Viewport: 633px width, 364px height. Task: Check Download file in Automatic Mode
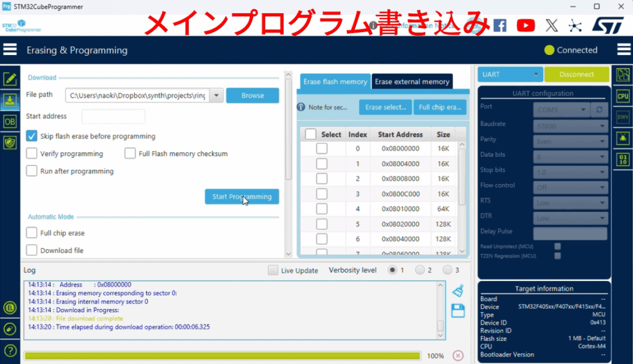pos(32,250)
